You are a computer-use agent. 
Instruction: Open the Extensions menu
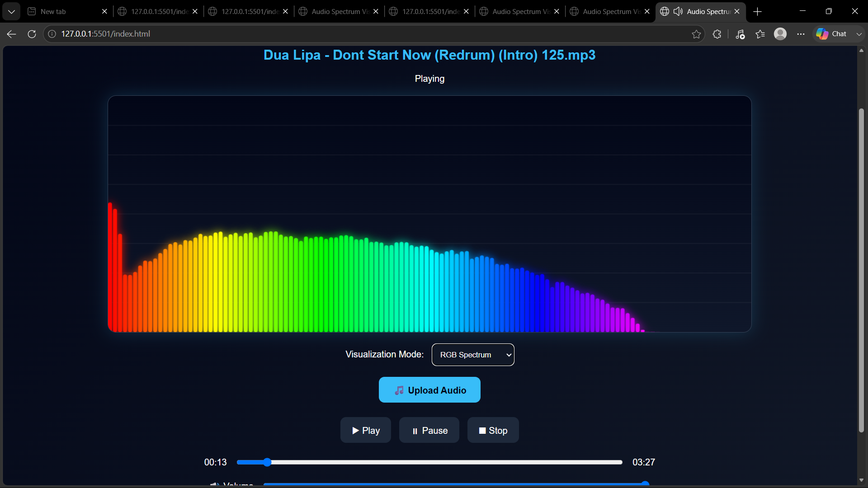click(717, 34)
